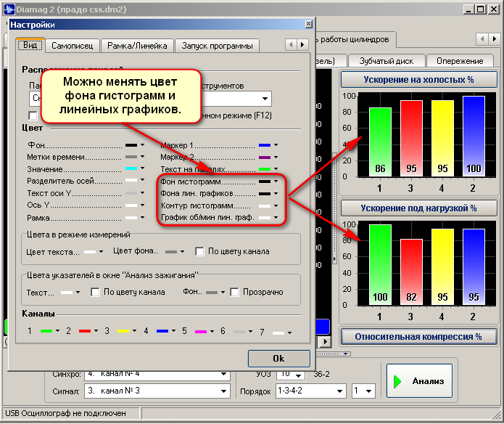Open the Запуск программы tab
The width and height of the screenshot is (504, 424).
click(218, 46)
